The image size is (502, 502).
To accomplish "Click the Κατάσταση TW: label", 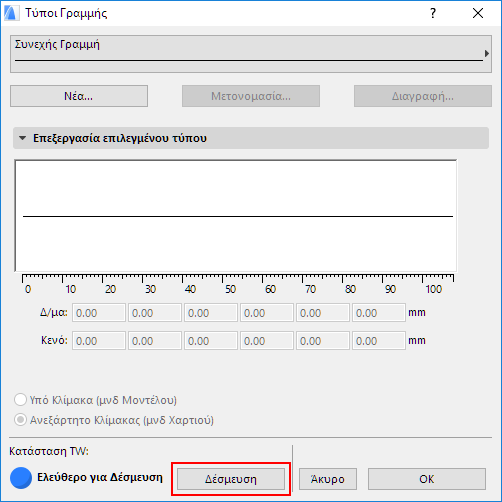I will click(49, 451).
